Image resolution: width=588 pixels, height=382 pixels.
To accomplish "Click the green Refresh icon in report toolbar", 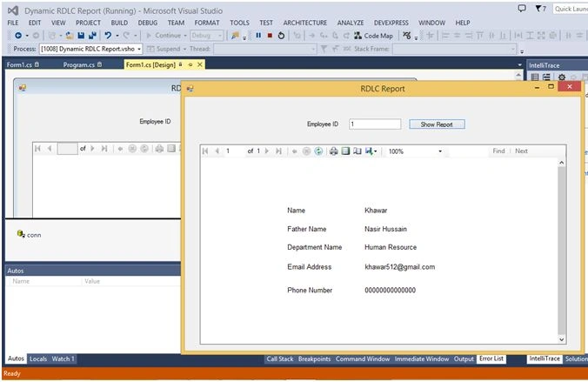I will 318,151.
